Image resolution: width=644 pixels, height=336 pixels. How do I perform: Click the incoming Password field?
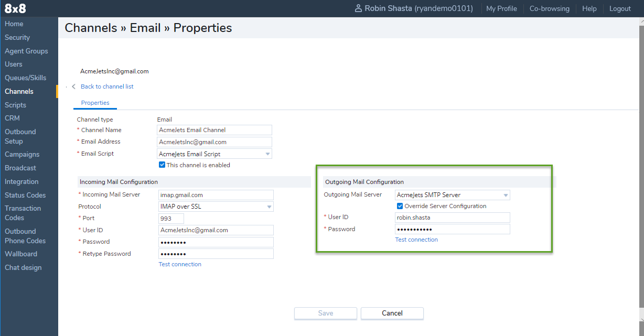(216, 242)
